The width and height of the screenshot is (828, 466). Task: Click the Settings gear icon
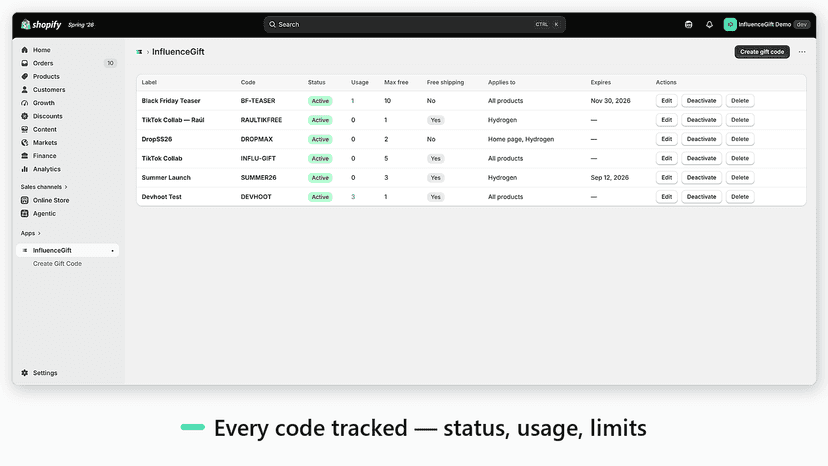pyautogui.click(x=24, y=372)
